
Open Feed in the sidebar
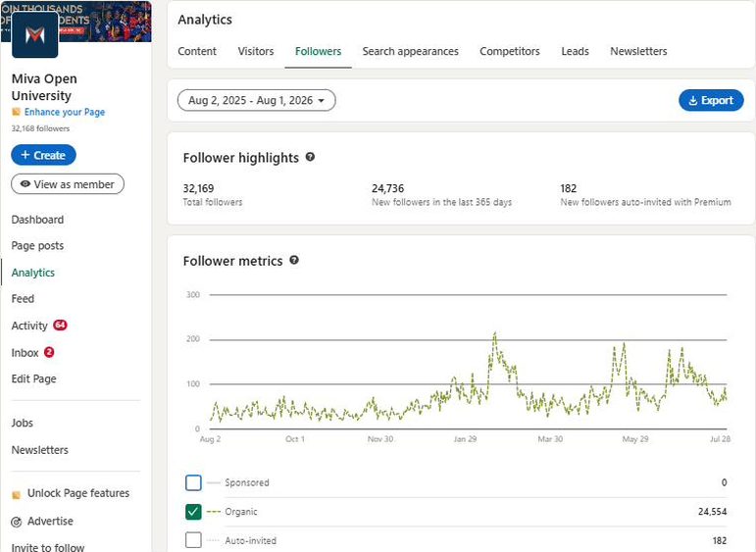coord(23,298)
